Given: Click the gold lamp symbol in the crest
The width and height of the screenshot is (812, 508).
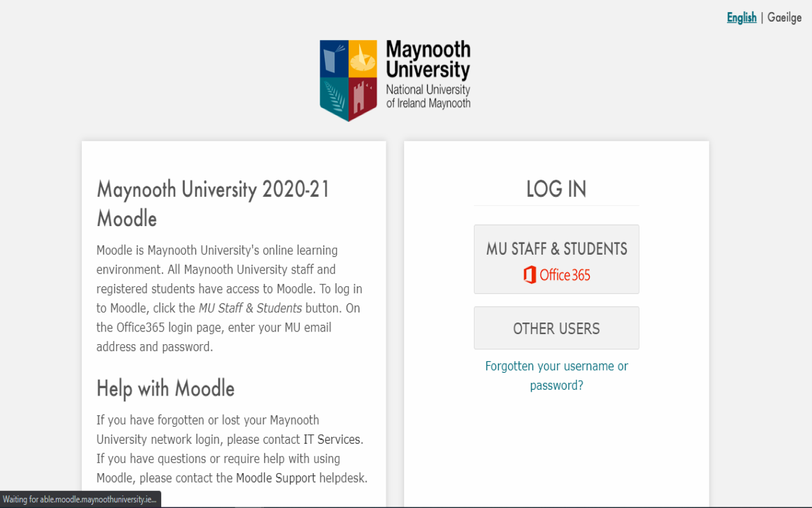Looking at the screenshot, I should click(363, 58).
